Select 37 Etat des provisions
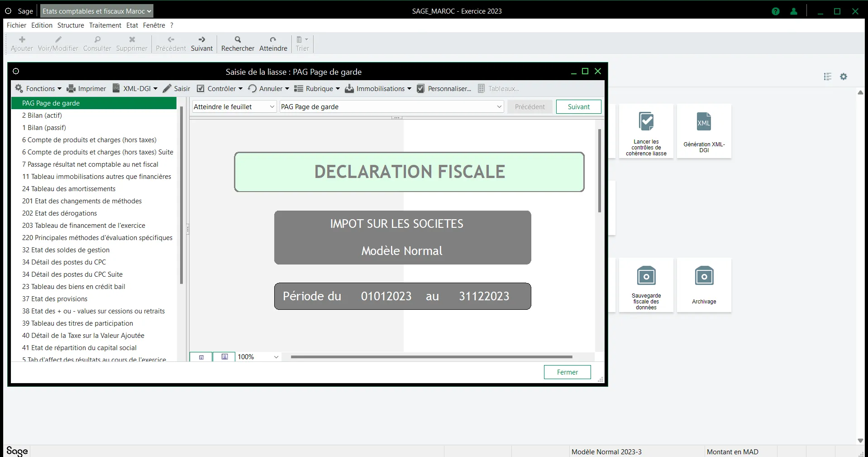Screen dimensions: 868x457 [x=94, y=299]
